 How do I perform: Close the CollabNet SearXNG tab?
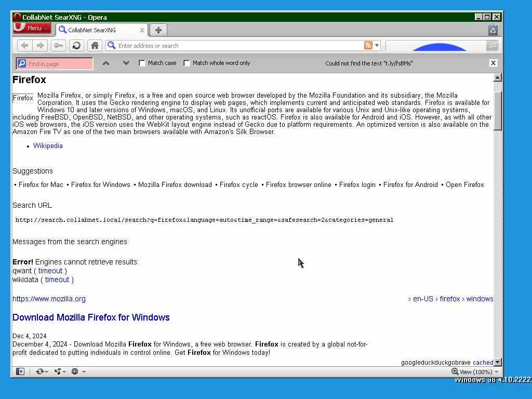tap(142, 30)
